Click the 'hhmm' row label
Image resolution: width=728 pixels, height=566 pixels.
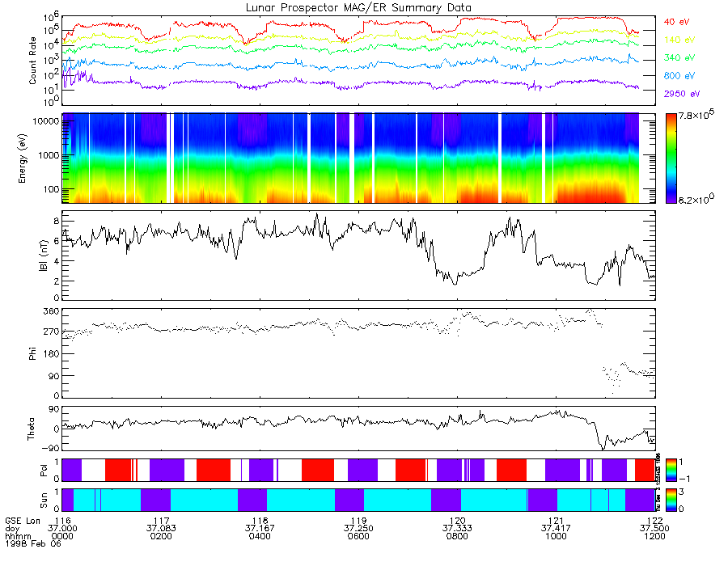[18, 536]
